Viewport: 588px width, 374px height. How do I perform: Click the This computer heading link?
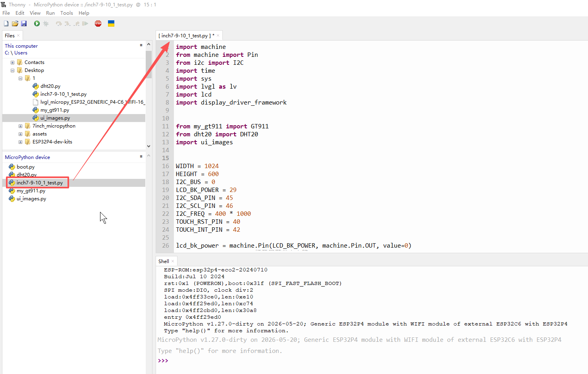coord(21,46)
